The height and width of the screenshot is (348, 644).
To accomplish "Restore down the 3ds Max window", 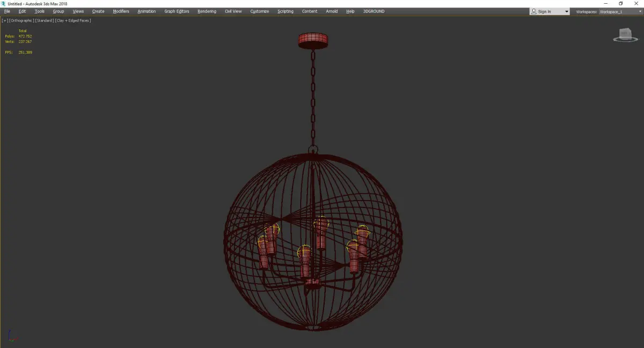I will 621,3.
